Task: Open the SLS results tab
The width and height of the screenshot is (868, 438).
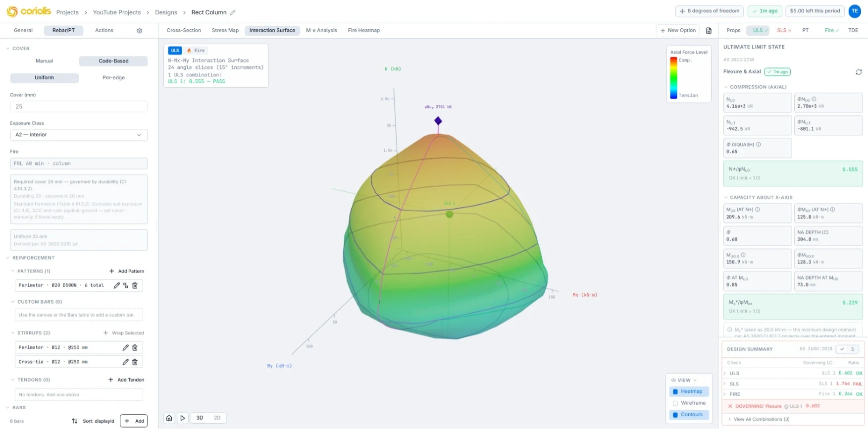Action: (x=784, y=31)
